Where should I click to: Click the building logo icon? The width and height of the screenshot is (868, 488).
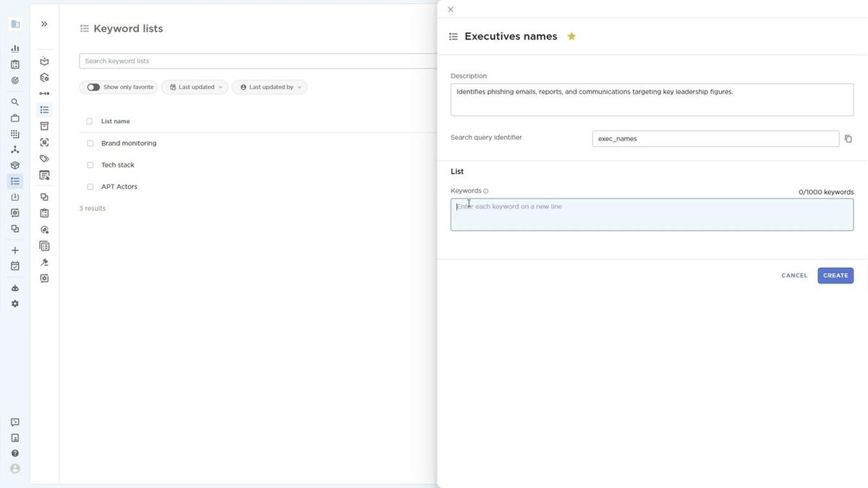click(15, 24)
